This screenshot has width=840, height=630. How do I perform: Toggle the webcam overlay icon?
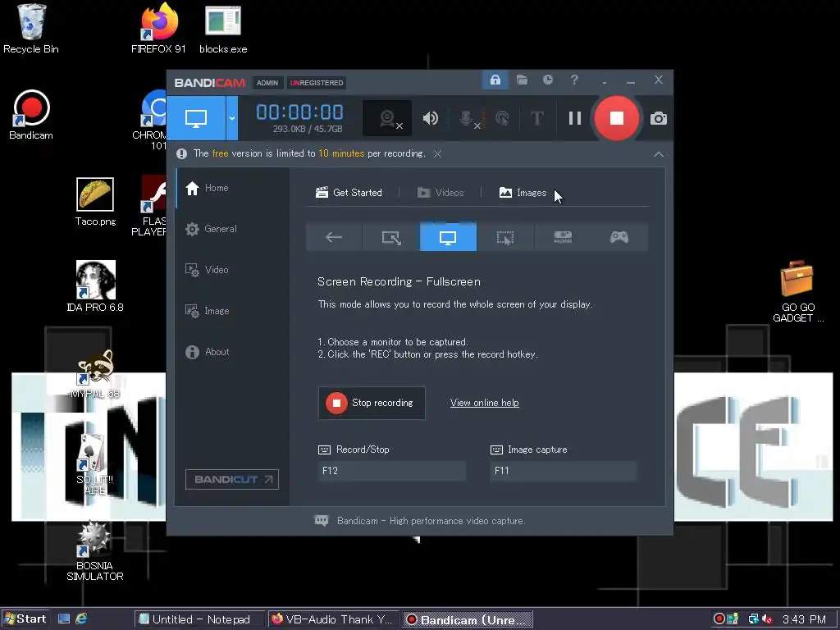point(387,118)
